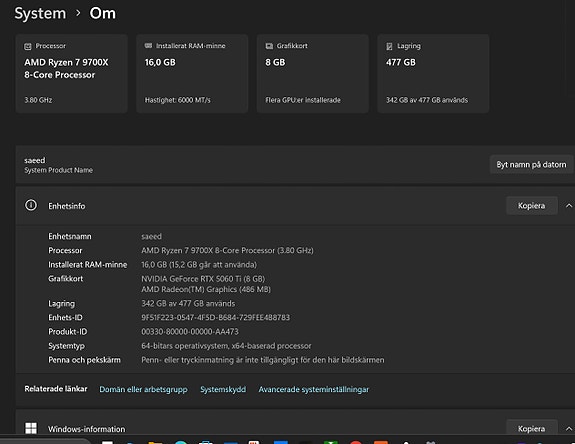
Task: Open the Grafikkort 8 GB card
Action: (313, 74)
